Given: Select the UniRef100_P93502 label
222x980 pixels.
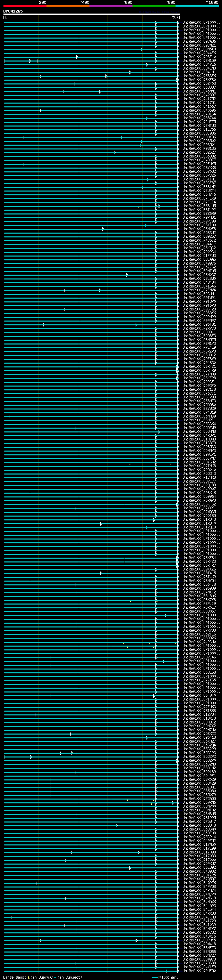Looking at the screenshot, I should 199,141.
